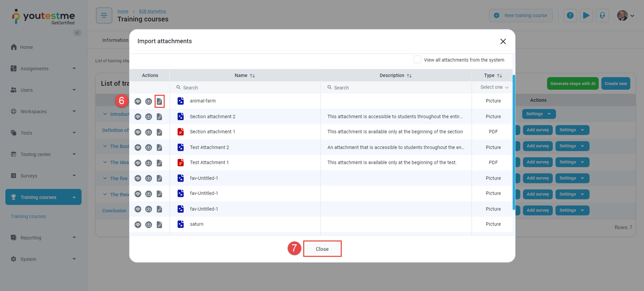Click the youtestme GetCertified logo
Viewport: 644px width, 291px height.
(x=43, y=17)
